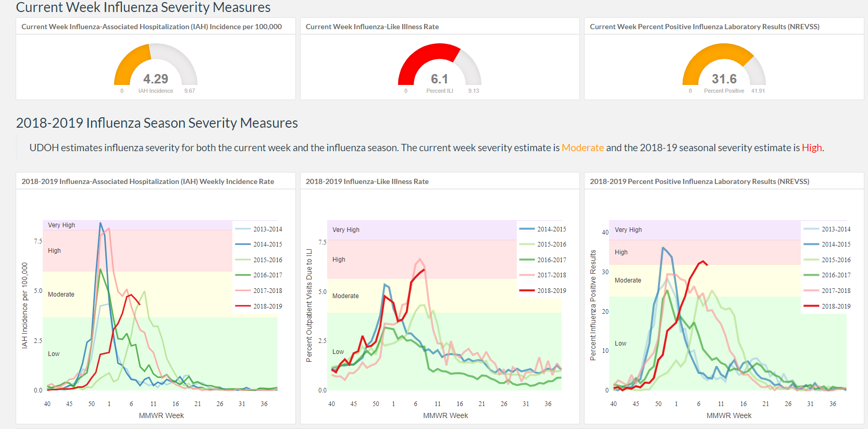This screenshot has width=868, height=429.
Task: Click the 9.13 gauge maximum label
Action: click(474, 91)
